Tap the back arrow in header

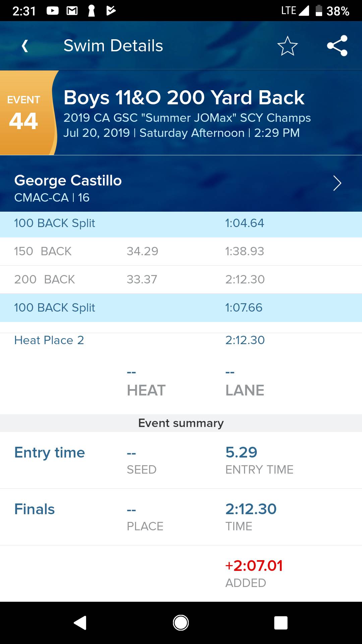pos(24,46)
